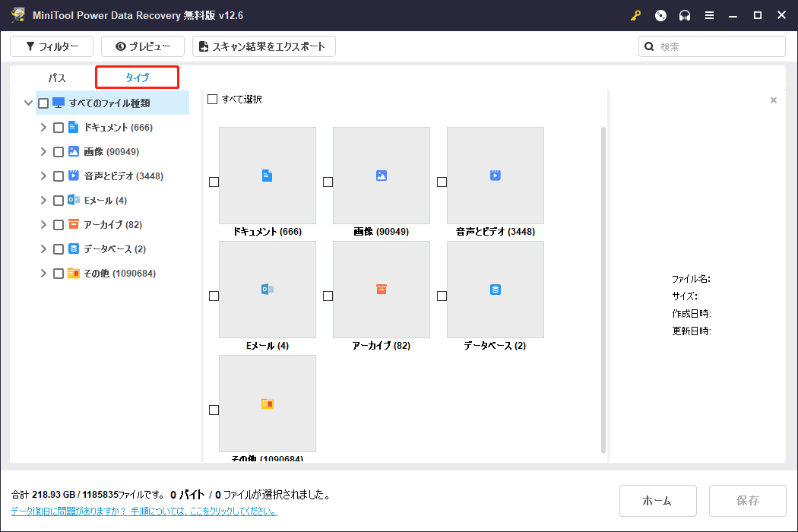
Task: Open the hamburger menu icon
Action: [x=709, y=15]
